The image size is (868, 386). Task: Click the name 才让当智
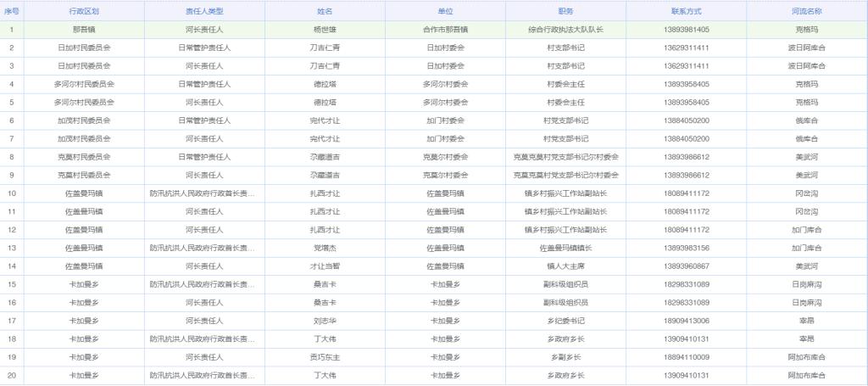coord(325,266)
